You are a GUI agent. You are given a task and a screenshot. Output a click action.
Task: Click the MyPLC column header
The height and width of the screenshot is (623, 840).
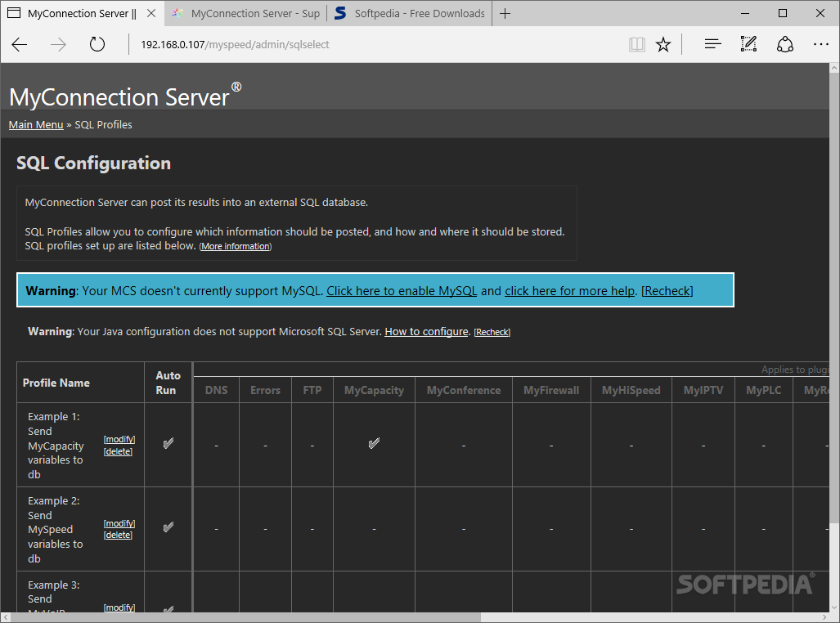tap(763, 391)
